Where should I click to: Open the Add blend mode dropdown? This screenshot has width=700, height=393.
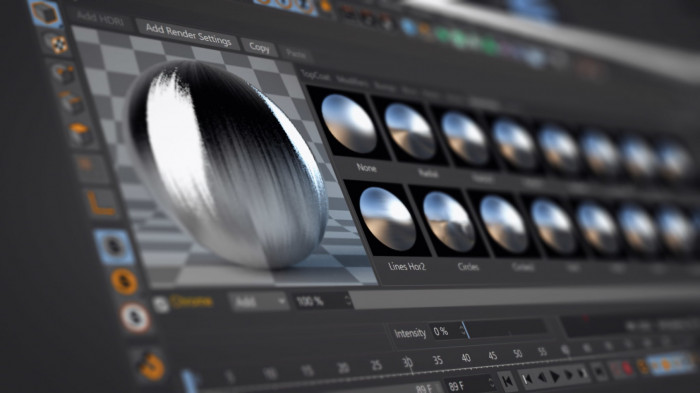click(259, 302)
